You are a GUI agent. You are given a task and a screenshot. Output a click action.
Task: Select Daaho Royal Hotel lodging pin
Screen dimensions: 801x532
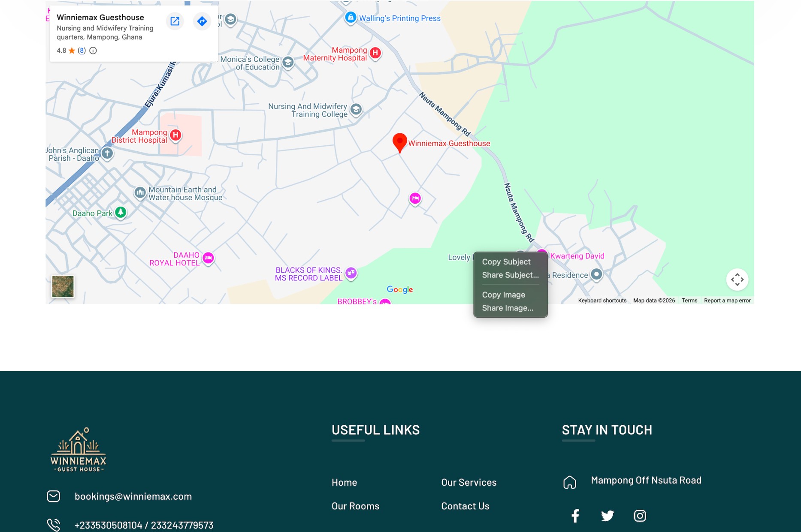click(209, 258)
